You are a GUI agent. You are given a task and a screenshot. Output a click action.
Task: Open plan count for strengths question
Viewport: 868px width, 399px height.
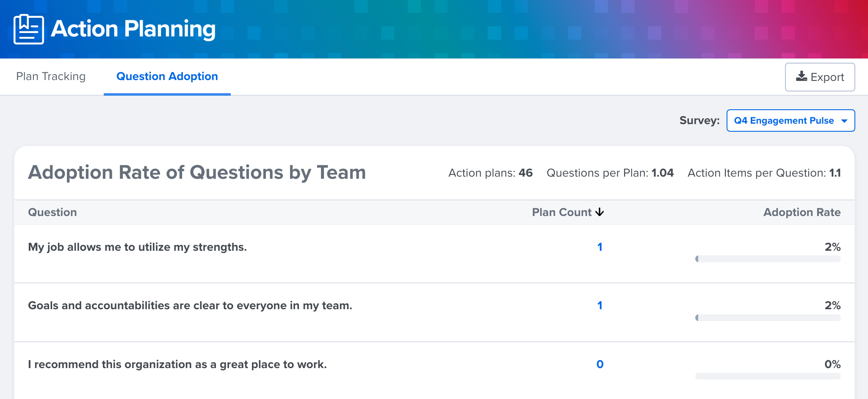tap(600, 247)
